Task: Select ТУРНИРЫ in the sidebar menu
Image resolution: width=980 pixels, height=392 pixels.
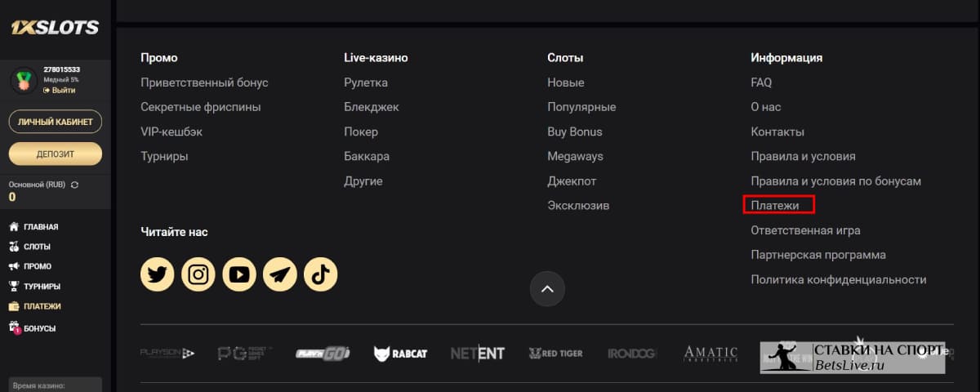Action: (34, 287)
